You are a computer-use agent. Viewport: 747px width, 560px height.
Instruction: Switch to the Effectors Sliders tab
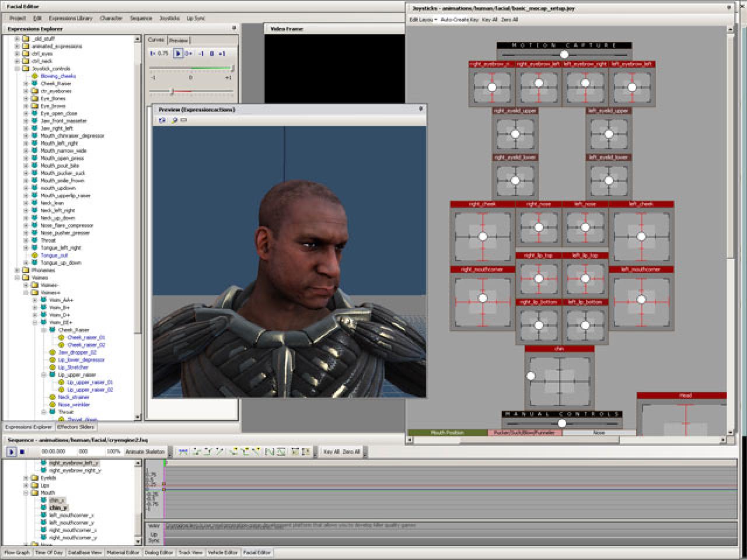coord(75,427)
